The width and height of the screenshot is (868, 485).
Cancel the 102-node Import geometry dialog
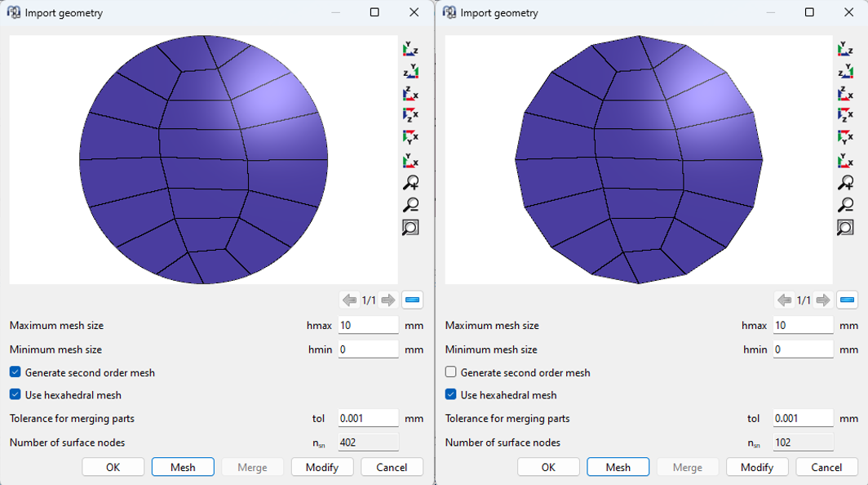pyautogui.click(x=827, y=467)
